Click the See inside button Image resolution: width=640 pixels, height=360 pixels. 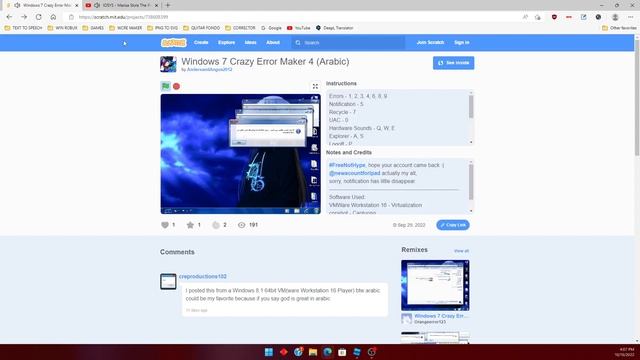click(453, 63)
